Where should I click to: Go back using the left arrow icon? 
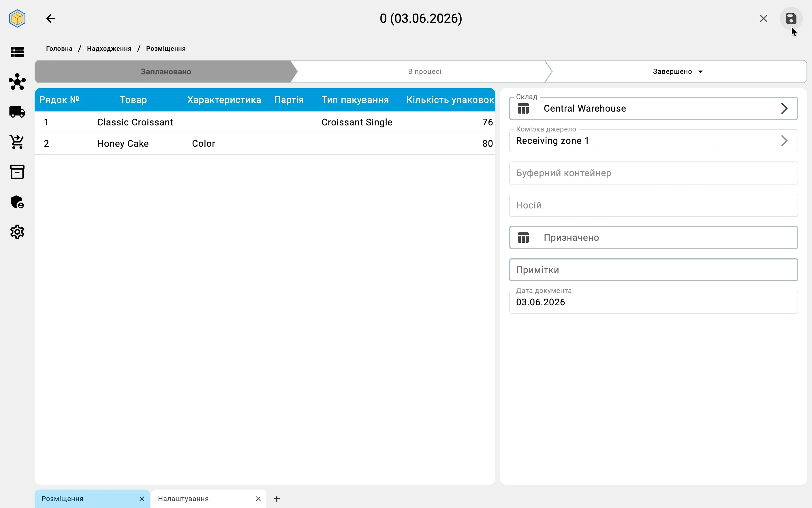click(x=51, y=18)
